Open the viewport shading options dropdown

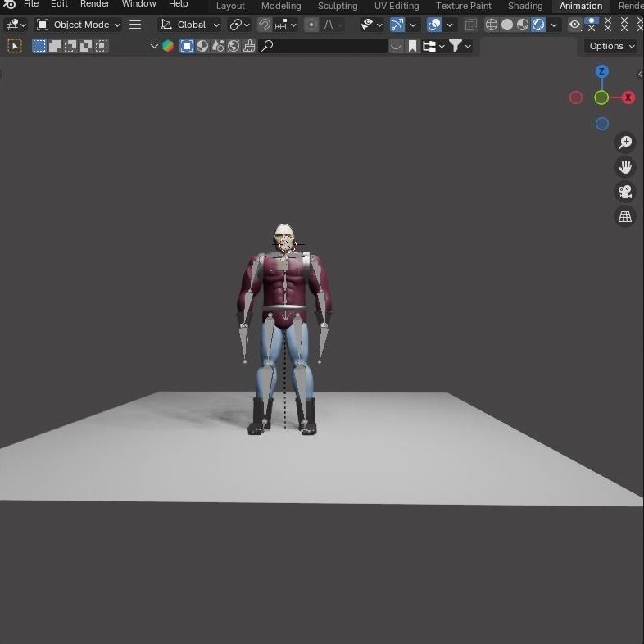pyautogui.click(x=554, y=25)
